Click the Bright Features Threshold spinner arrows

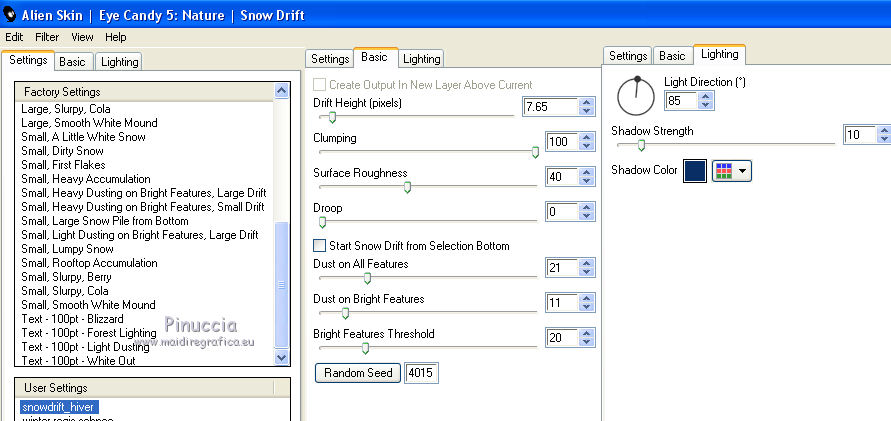coord(587,338)
